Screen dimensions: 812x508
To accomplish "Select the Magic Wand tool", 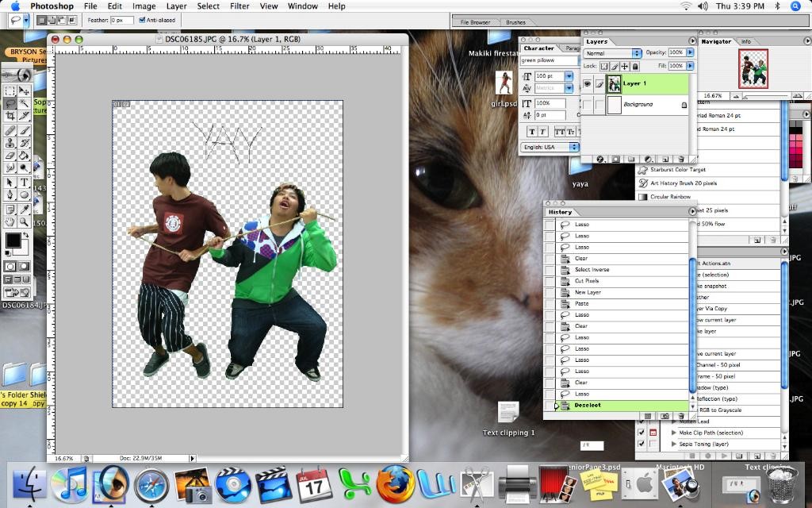I will pos(24,103).
